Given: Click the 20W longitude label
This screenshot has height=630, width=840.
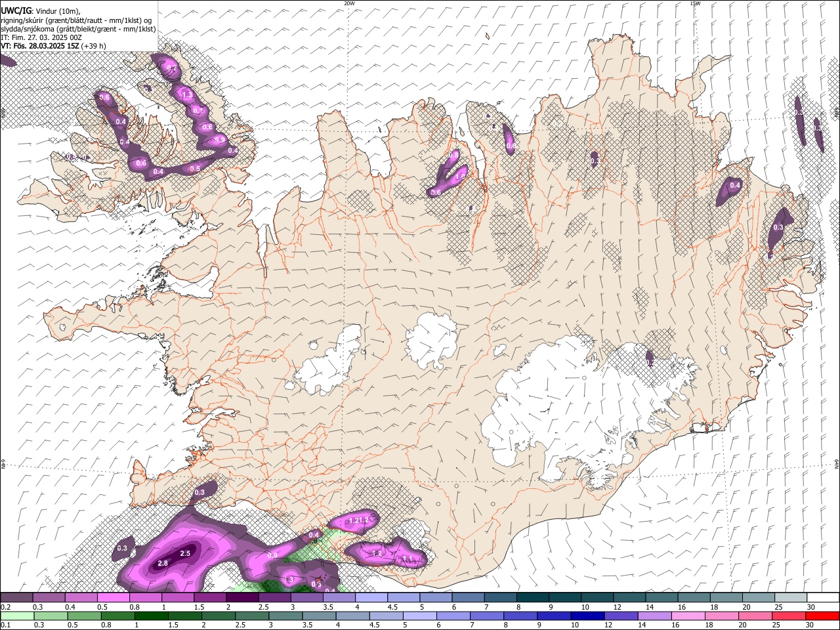Looking at the screenshot, I should (350, 3).
